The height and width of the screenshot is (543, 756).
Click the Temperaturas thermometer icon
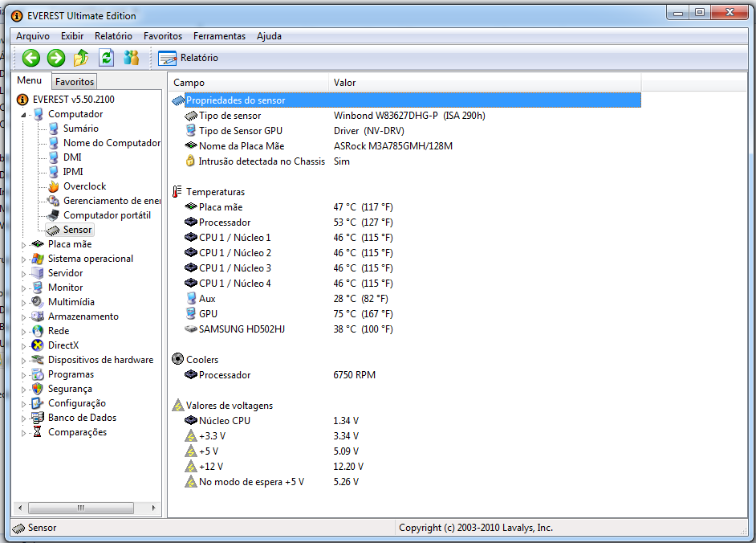point(177,192)
